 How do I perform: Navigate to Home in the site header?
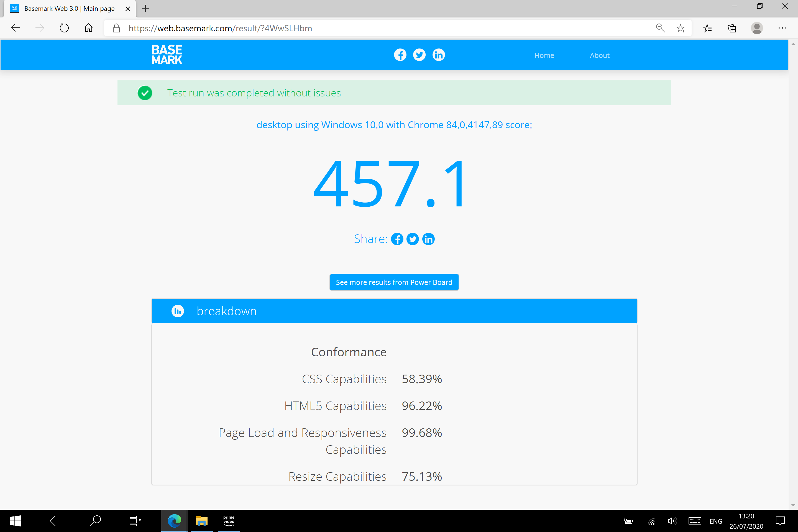point(544,55)
